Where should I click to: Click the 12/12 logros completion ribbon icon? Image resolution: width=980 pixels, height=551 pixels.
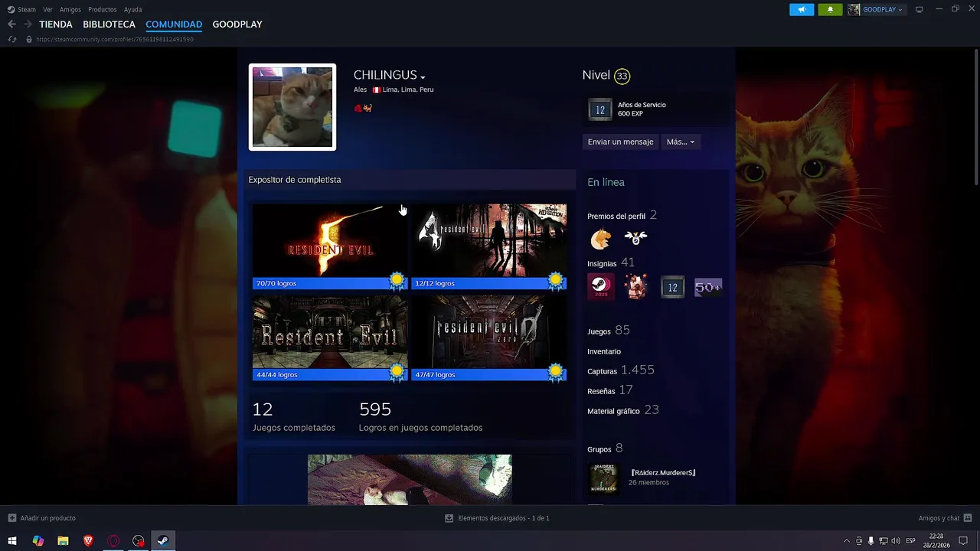(x=556, y=281)
